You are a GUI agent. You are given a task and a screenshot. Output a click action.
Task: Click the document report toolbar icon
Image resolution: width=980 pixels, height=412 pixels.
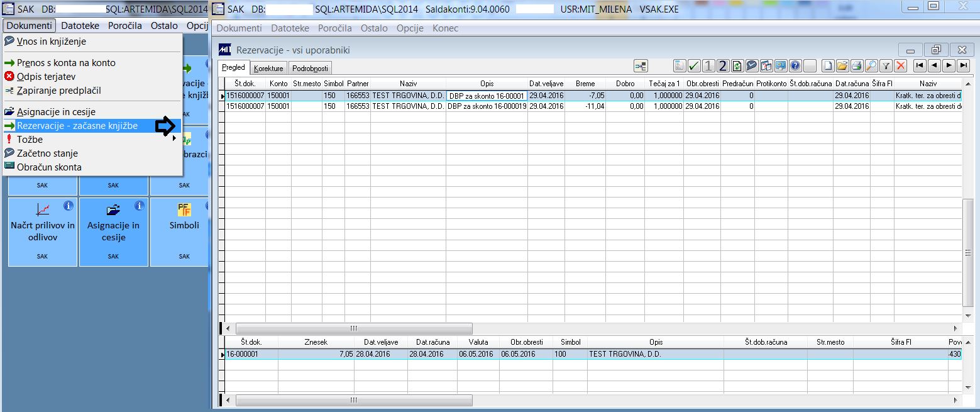click(x=680, y=66)
